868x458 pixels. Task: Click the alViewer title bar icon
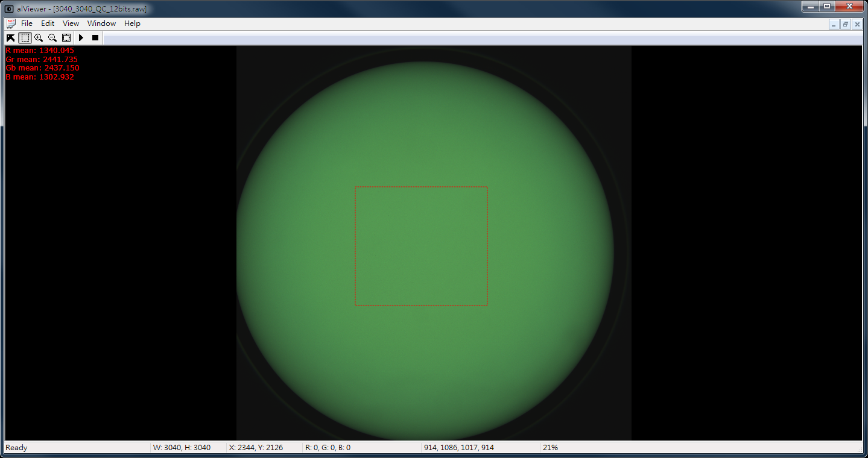tap(9, 8)
